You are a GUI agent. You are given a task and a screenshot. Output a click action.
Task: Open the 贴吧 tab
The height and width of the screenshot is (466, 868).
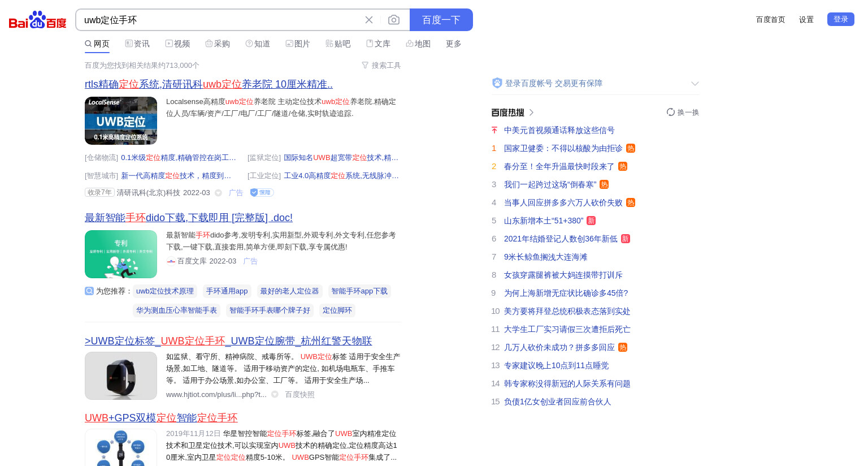pyautogui.click(x=338, y=44)
